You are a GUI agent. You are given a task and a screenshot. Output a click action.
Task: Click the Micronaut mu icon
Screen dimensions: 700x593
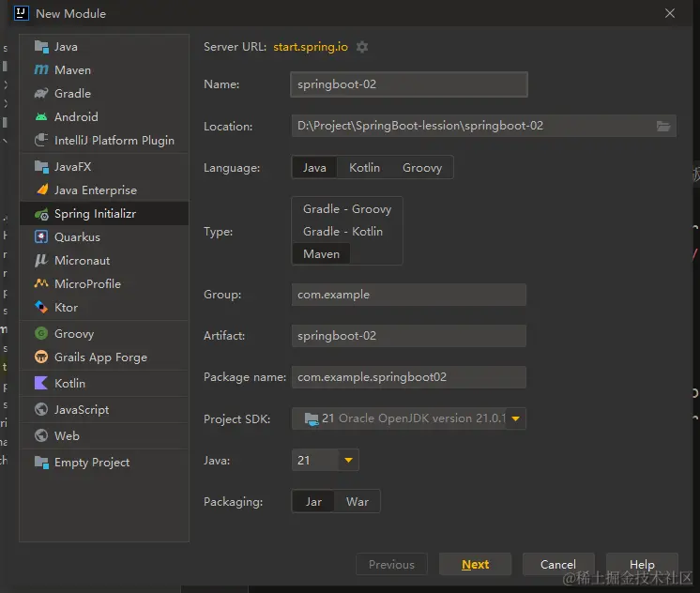[41, 260]
